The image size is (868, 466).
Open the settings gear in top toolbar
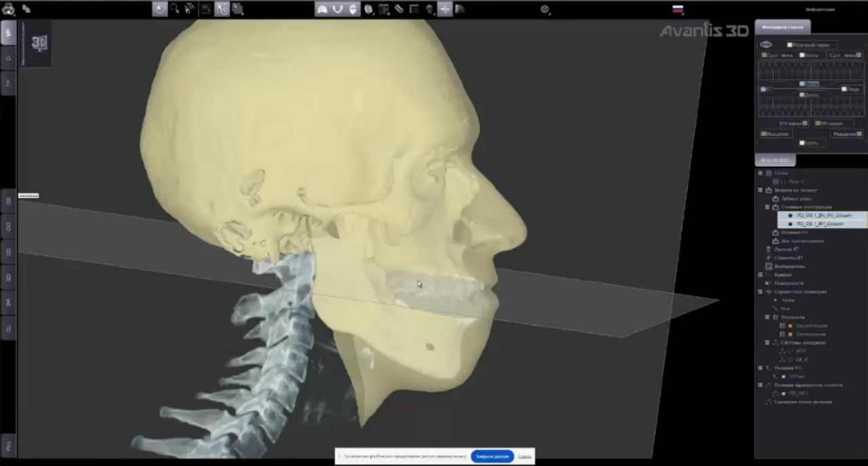click(x=545, y=9)
